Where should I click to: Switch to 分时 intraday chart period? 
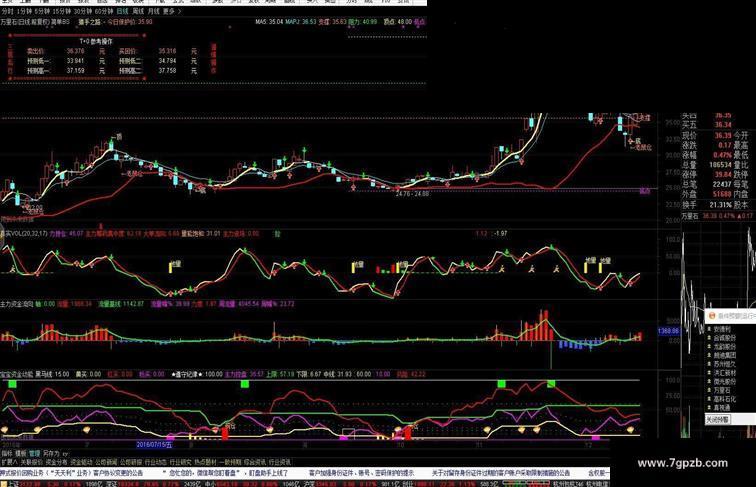7,11
